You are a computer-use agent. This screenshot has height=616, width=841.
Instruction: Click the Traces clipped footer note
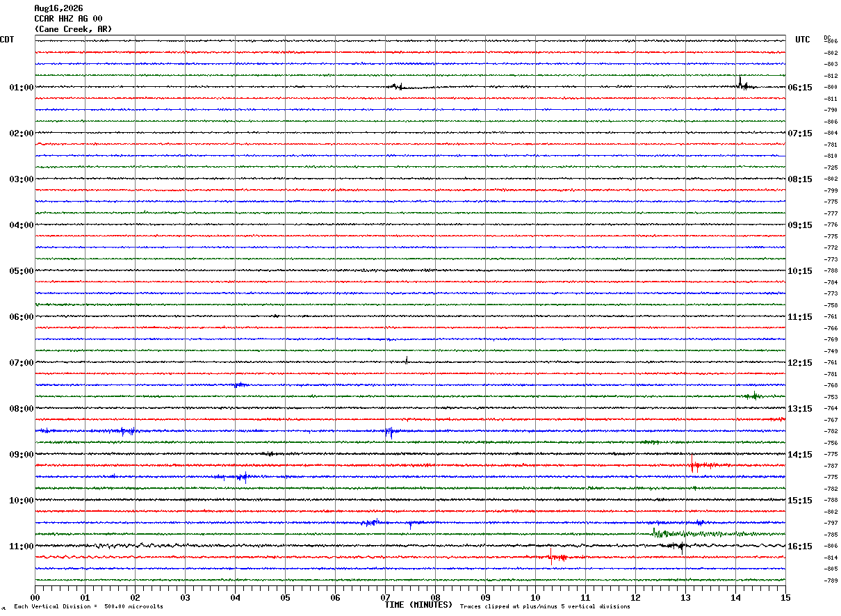pyautogui.click(x=545, y=607)
